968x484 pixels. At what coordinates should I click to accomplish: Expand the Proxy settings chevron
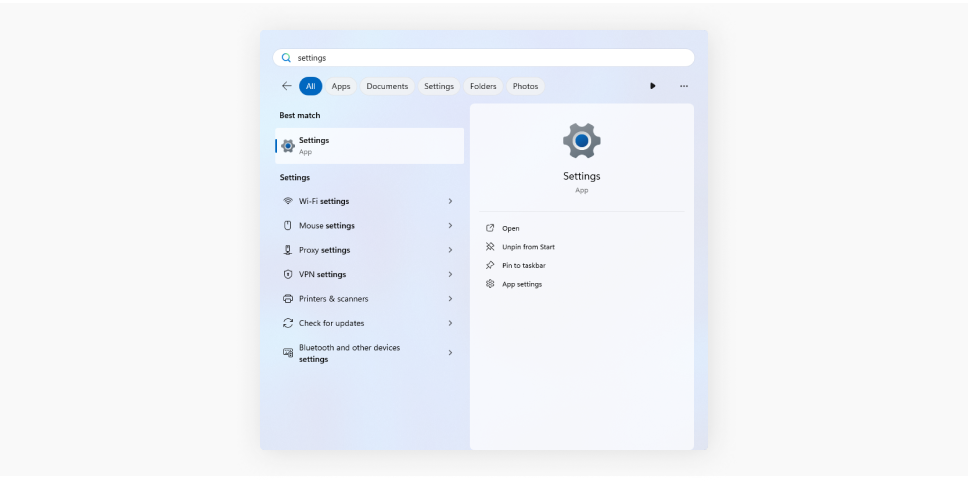pyautogui.click(x=450, y=250)
